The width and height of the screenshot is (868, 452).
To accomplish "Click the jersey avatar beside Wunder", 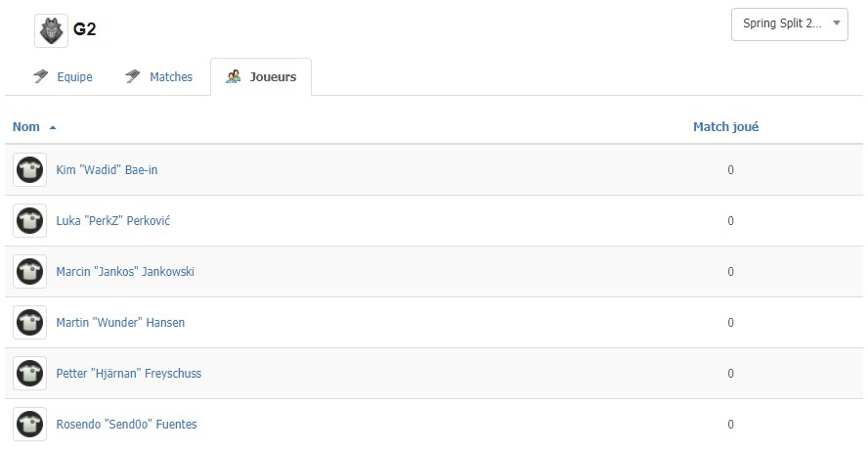I will tap(30, 323).
